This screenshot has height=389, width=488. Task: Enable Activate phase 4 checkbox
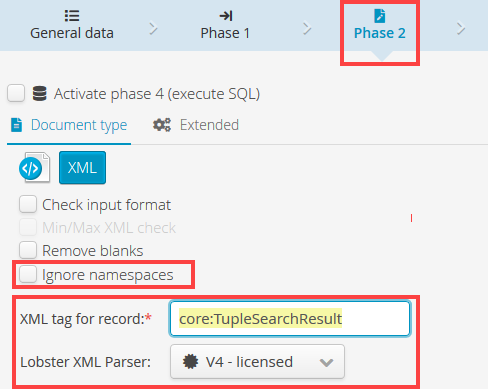pyautogui.click(x=16, y=93)
